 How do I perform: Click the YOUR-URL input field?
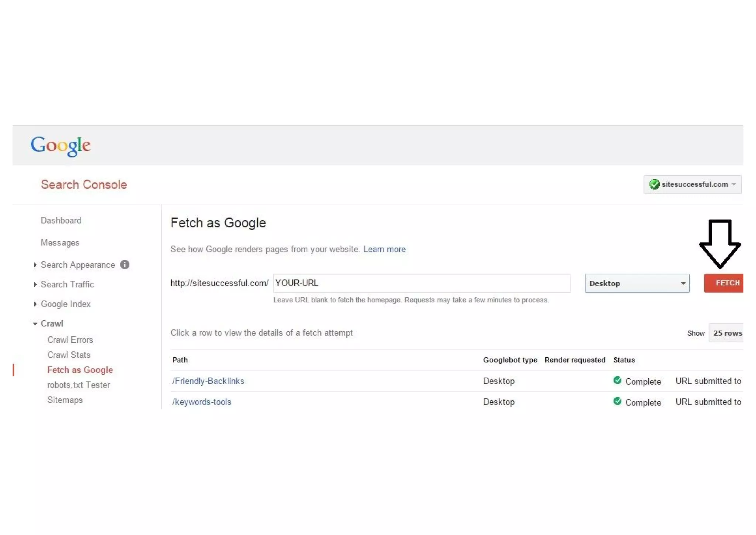[x=422, y=283]
